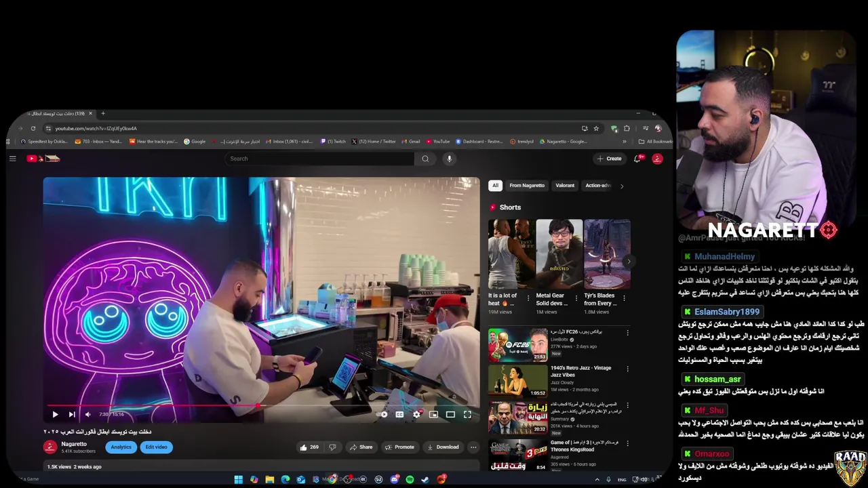Open the Game of Thrones KingsRoad video
This screenshot has height=488, width=868.
pos(517,456)
